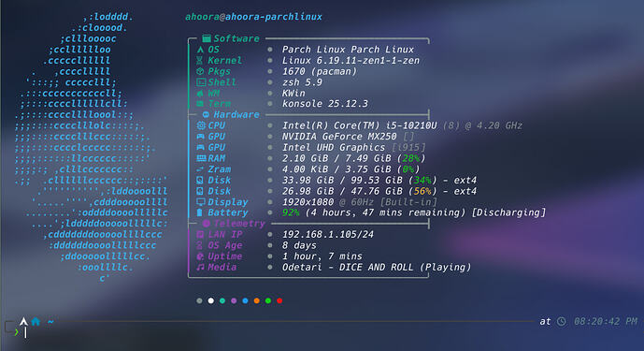Click the Disk icon on 33.98 GiB row
This screenshot has height=351, width=644.
(200, 181)
